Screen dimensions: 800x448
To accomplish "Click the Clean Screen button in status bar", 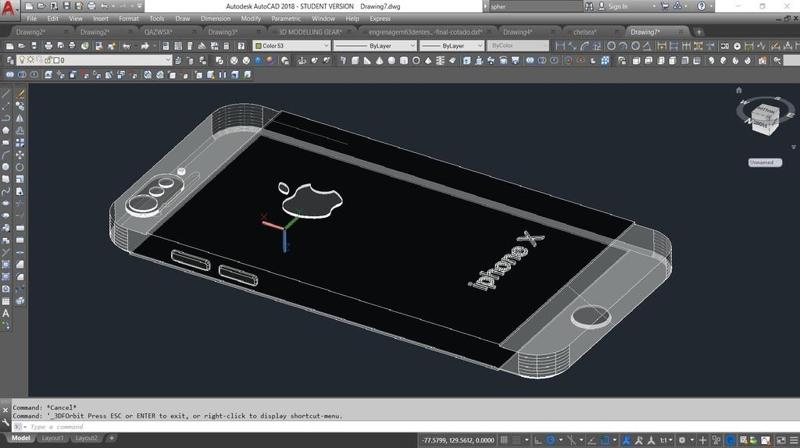I will (x=781, y=440).
